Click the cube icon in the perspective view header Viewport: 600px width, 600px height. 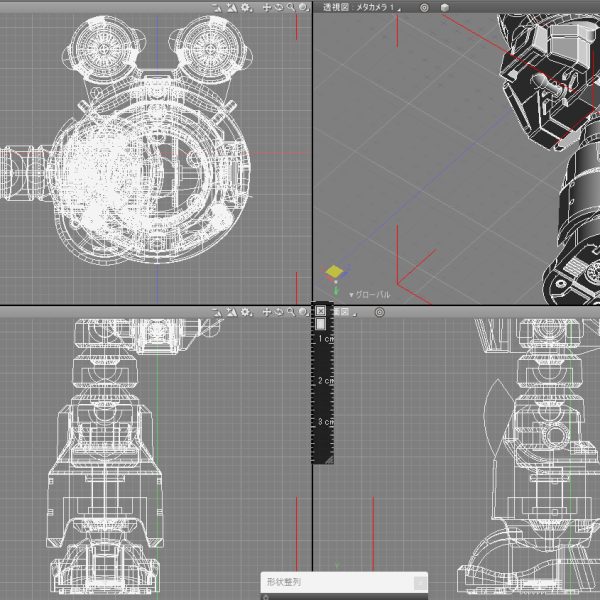(x=444, y=7)
